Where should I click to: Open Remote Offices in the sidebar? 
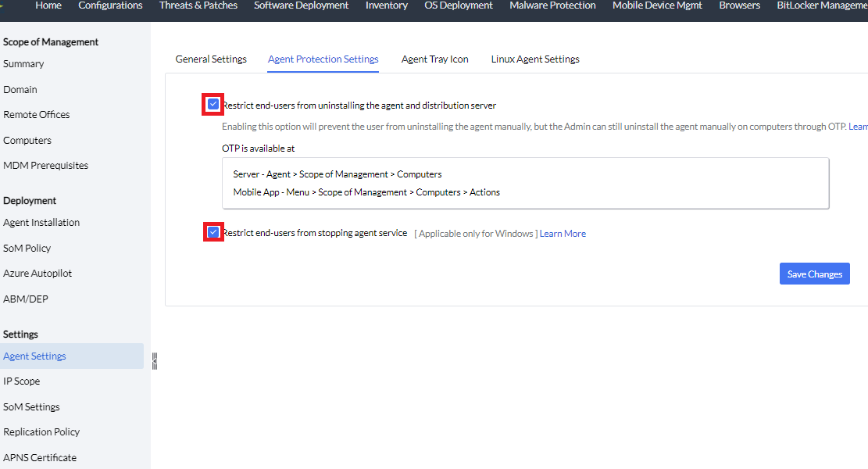[37, 115]
